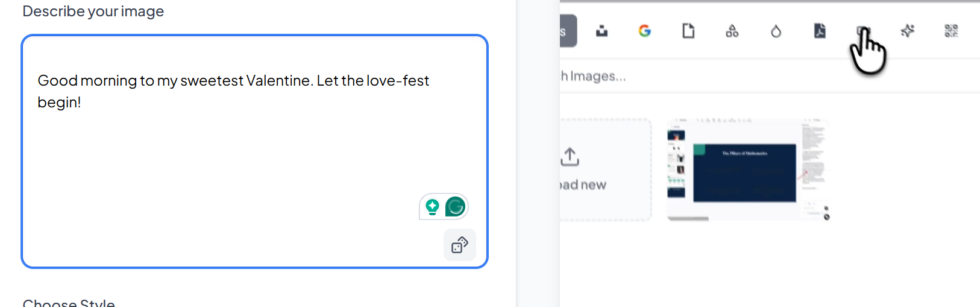Image resolution: width=980 pixels, height=307 pixels.
Task: Select the Google image search icon
Action: 644,31
